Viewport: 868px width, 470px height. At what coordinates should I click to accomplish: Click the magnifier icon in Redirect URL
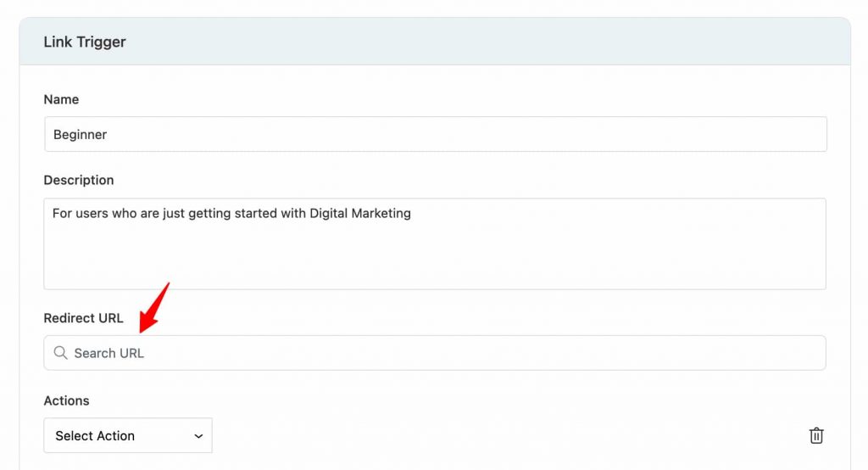pos(60,353)
